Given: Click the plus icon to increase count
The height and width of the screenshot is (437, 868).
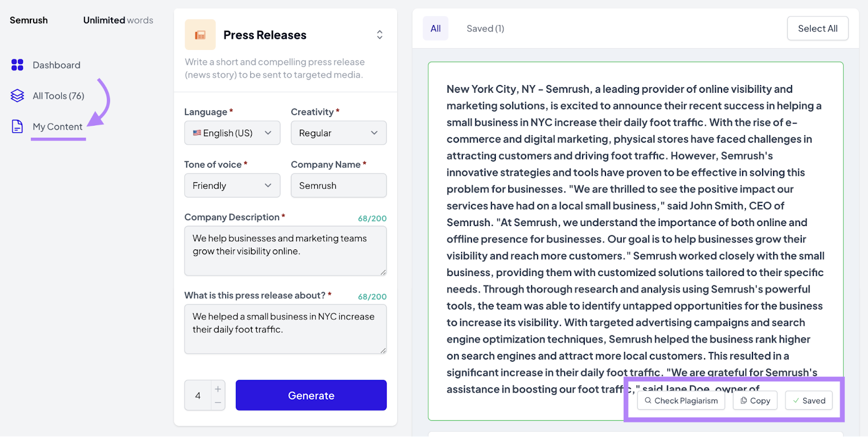Looking at the screenshot, I should (x=218, y=389).
